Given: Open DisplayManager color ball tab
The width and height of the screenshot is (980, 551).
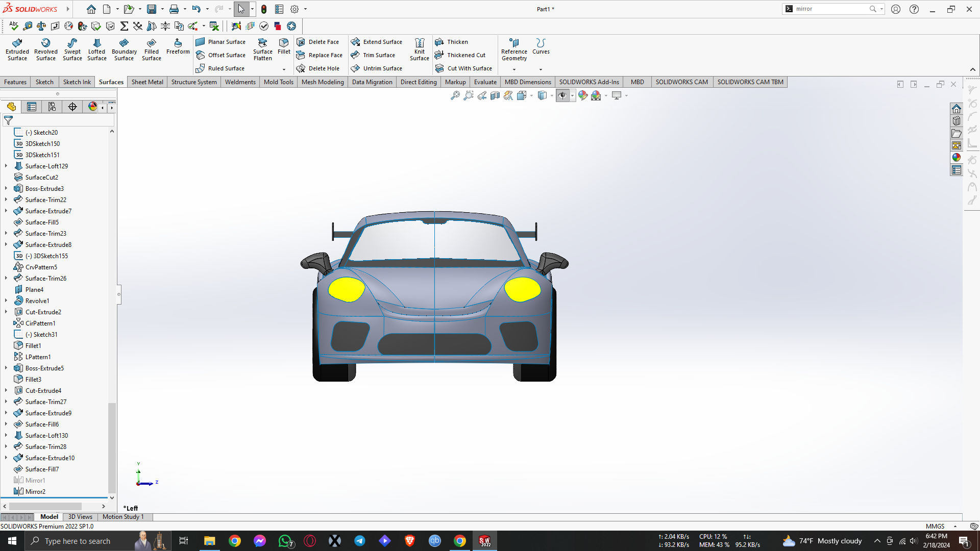Looking at the screenshot, I should [92, 107].
